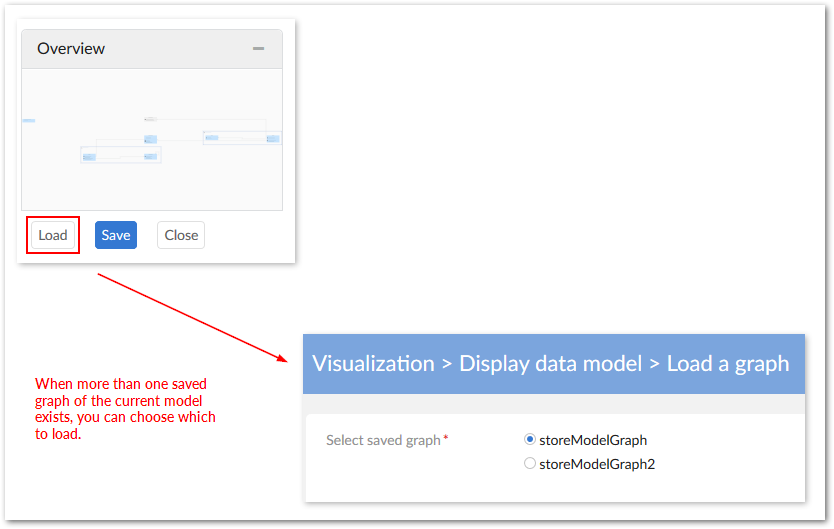Click the Select saved graph field label
The width and height of the screenshot is (834, 529).
tap(384, 440)
